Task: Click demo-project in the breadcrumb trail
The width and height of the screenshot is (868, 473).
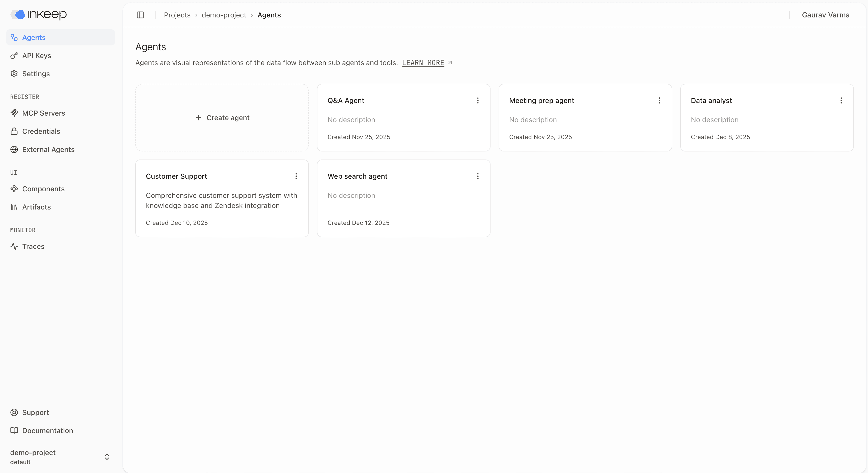Action: pyautogui.click(x=224, y=15)
